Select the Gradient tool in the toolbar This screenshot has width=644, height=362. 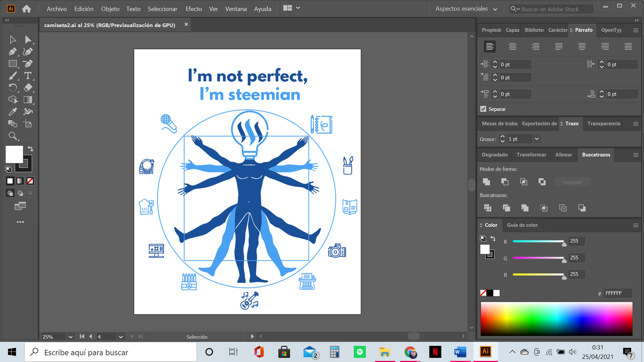(28, 100)
